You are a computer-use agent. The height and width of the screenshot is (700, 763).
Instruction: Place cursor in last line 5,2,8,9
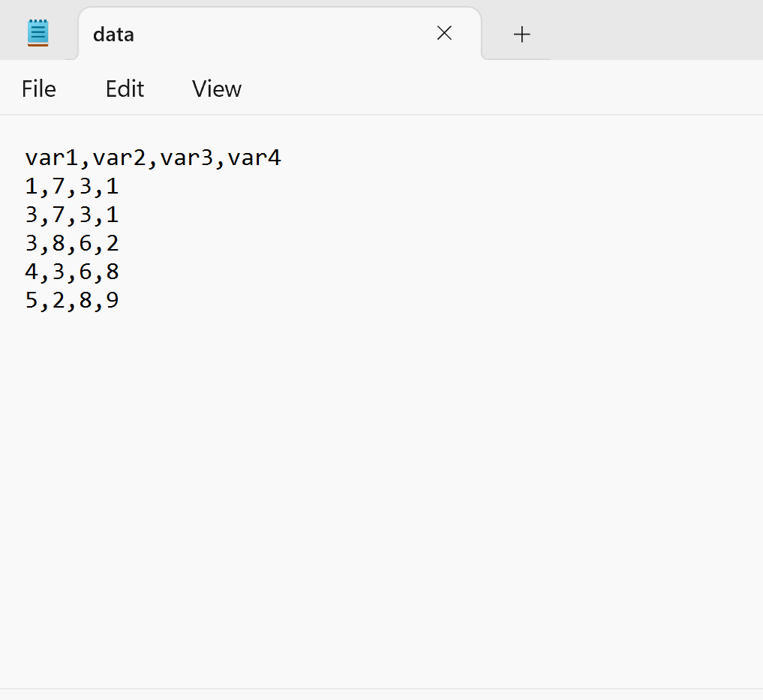coord(72,300)
